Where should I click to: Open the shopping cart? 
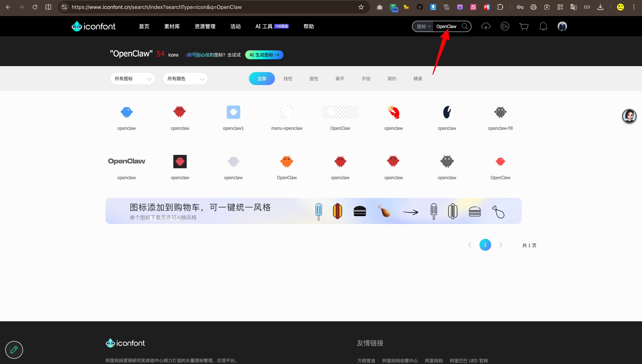click(x=524, y=26)
